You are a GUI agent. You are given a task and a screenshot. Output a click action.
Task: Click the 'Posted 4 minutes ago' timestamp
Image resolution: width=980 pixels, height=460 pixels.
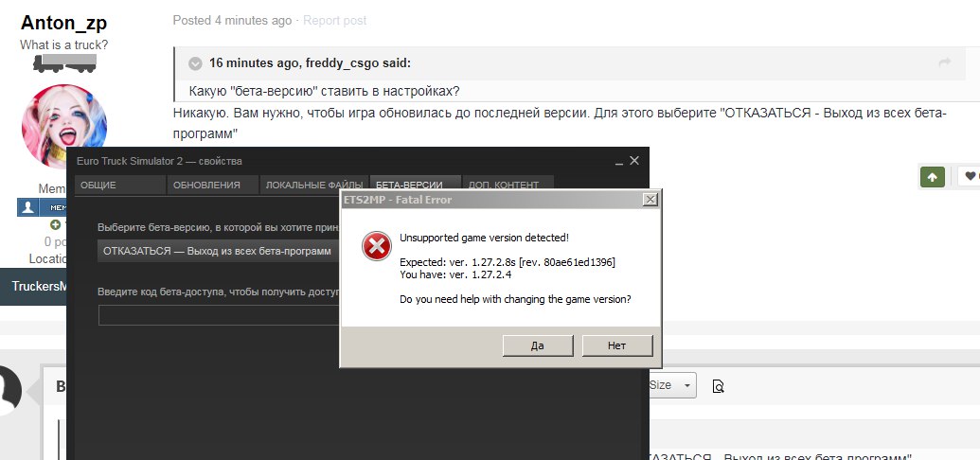click(233, 21)
